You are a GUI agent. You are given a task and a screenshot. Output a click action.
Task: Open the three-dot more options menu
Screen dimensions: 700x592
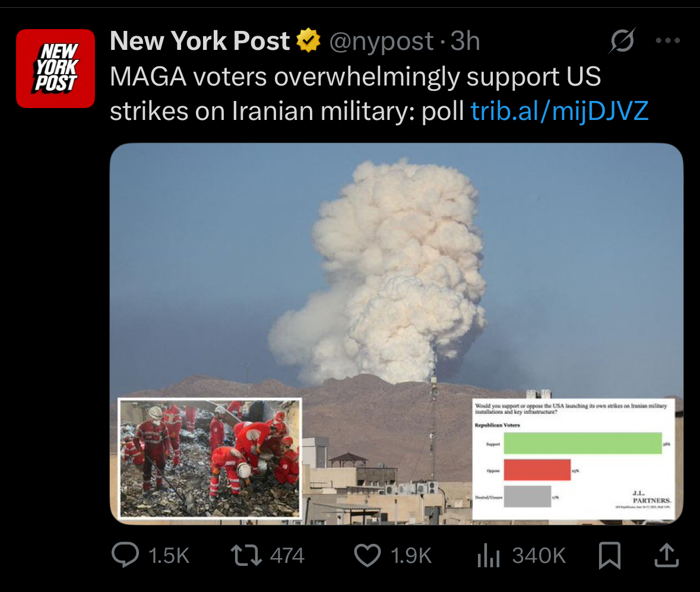coord(668,40)
